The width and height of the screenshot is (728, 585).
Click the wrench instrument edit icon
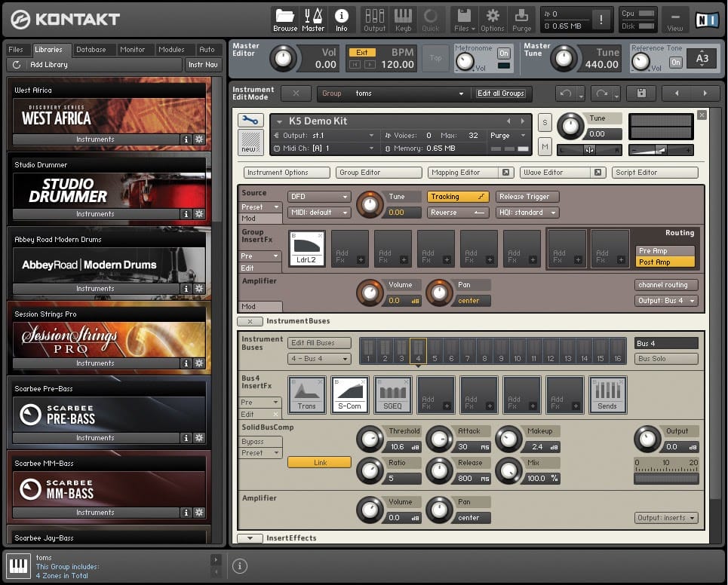tap(250, 120)
